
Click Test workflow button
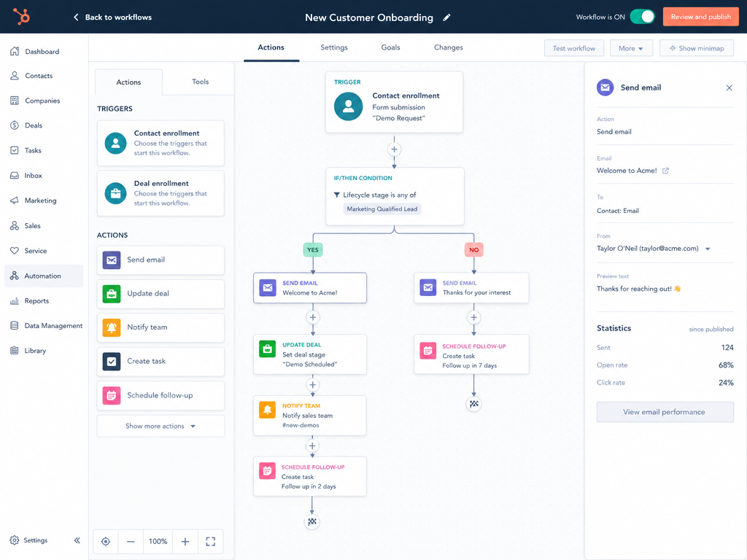(x=573, y=48)
